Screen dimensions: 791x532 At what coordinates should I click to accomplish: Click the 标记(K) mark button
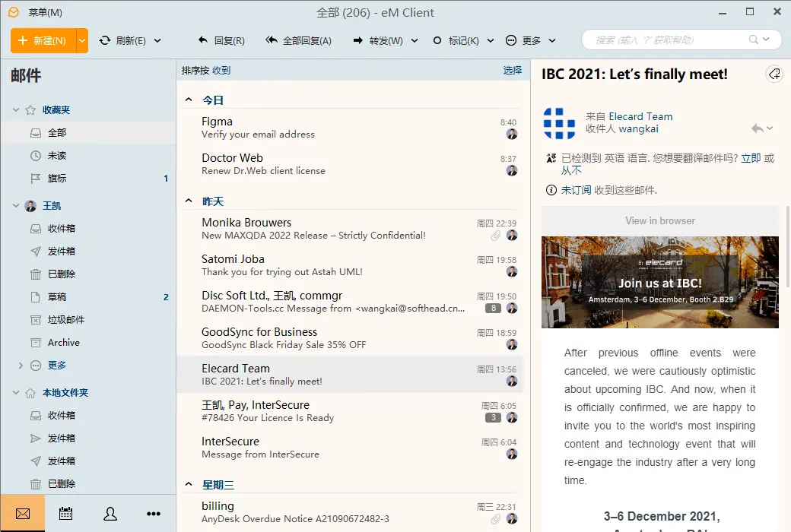coord(456,41)
